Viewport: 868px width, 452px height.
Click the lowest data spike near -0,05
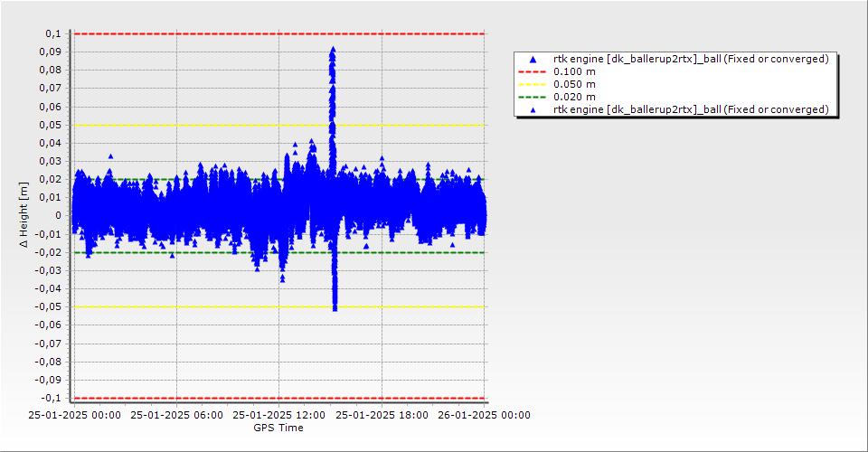(x=335, y=307)
